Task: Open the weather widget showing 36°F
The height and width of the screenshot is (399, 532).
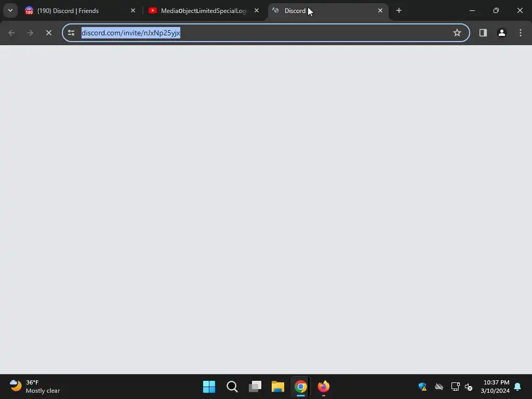Action: pos(35,387)
